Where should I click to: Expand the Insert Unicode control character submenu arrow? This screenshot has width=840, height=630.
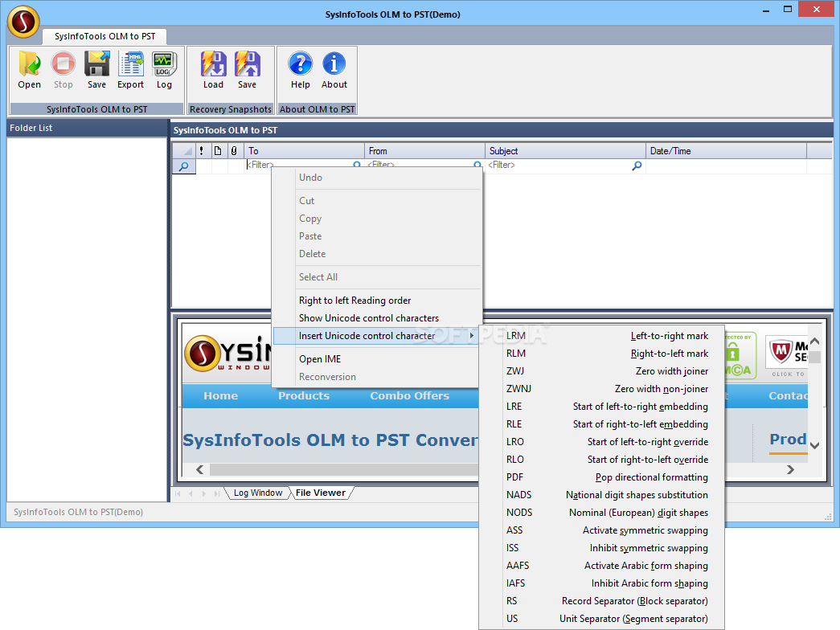(x=471, y=336)
